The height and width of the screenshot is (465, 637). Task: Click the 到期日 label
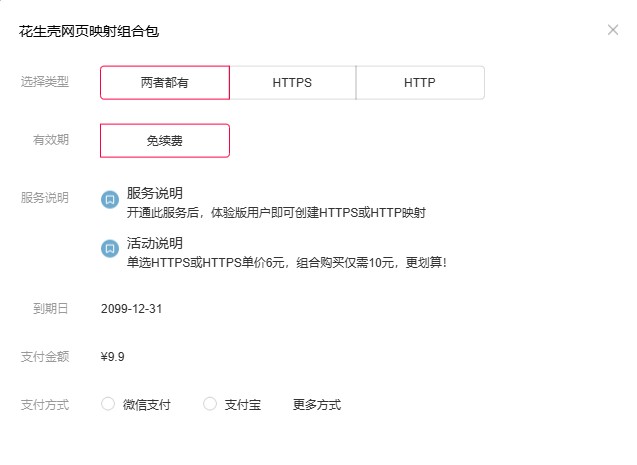pyautogui.click(x=51, y=309)
